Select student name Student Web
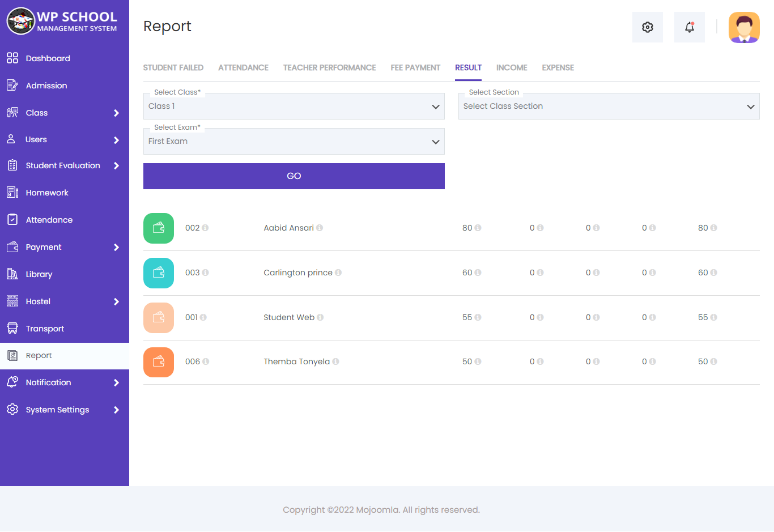 pyautogui.click(x=289, y=317)
